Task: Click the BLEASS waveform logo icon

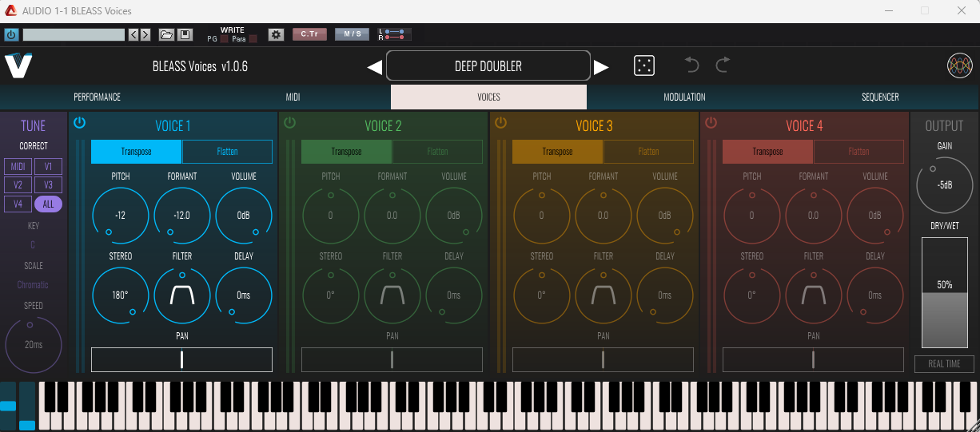Action: coord(959,66)
